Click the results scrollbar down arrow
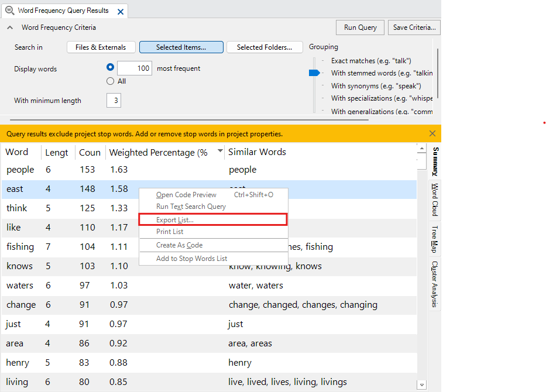Viewport: 546px width, 392px height. 422,385
